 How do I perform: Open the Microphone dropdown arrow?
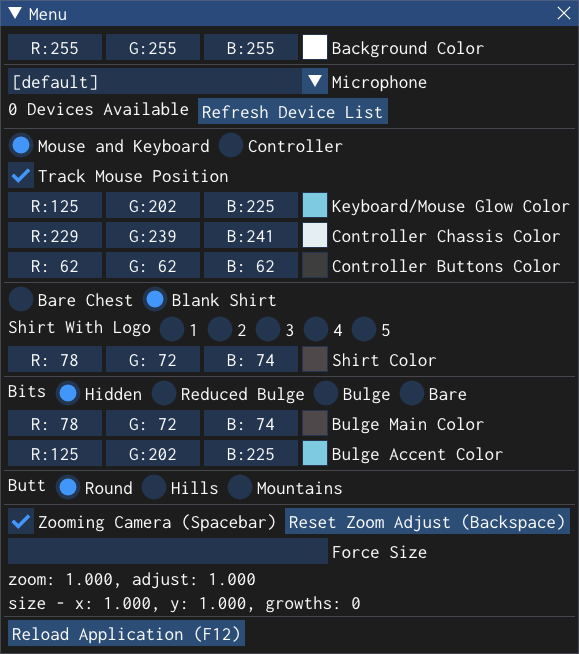pos(315,81)
